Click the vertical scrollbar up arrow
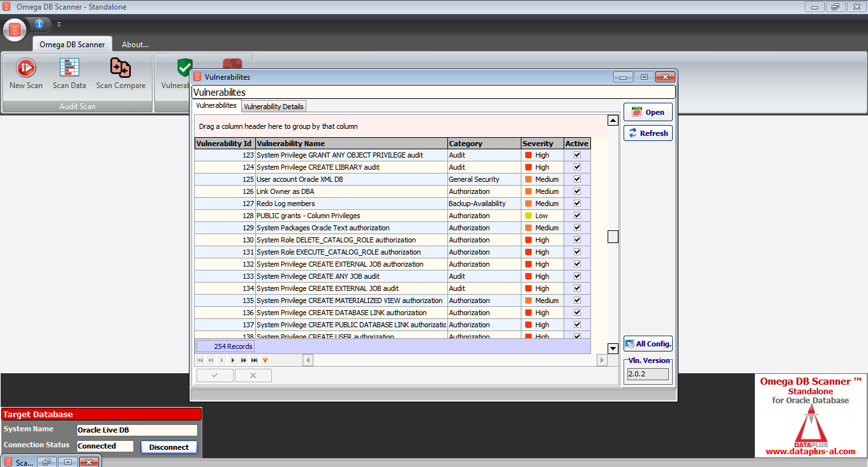868x467 pixels. pyautogui.click(x=613, y=120)
